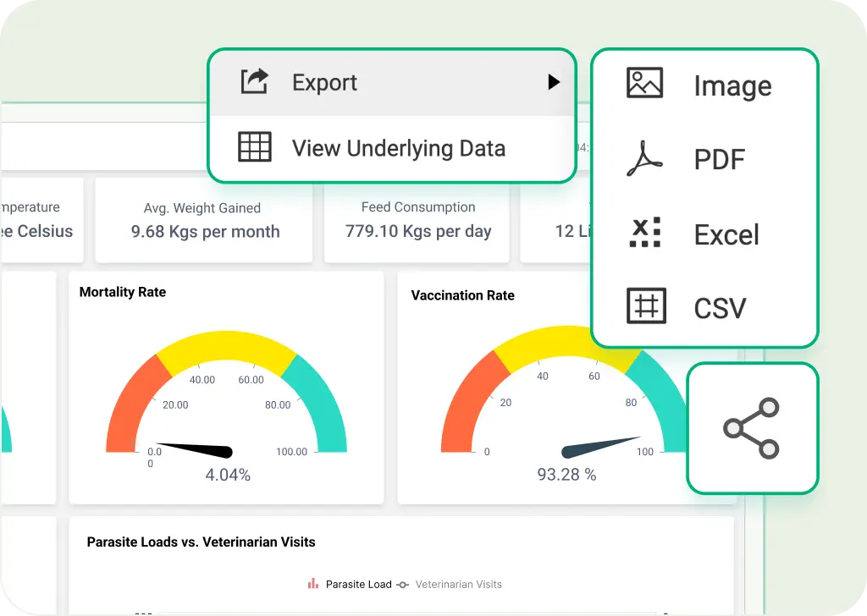The image size is (867, 616).
Task: Open the Avg. Weight Gained card
Action: [x=203, y=220]
